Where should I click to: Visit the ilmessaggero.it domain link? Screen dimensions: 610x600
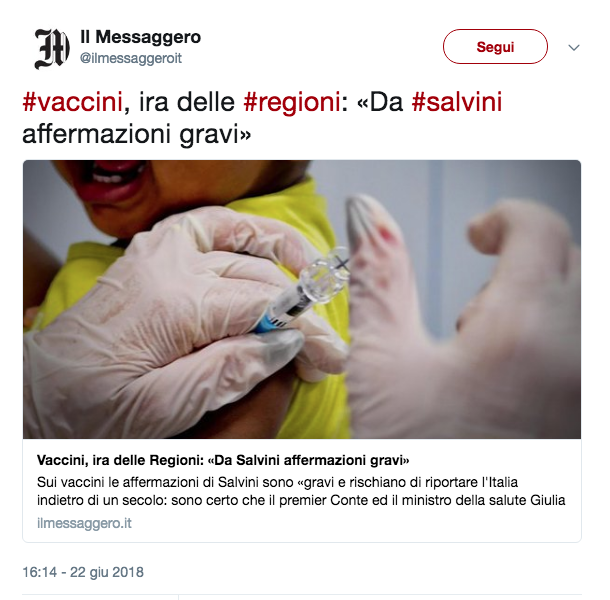pyautogui.click(x=84, y=523)
